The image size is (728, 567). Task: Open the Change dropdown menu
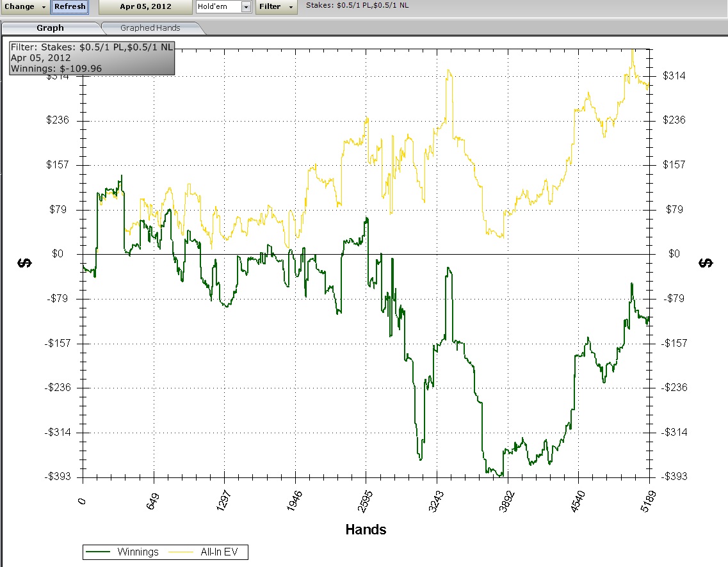pos(25,7)
